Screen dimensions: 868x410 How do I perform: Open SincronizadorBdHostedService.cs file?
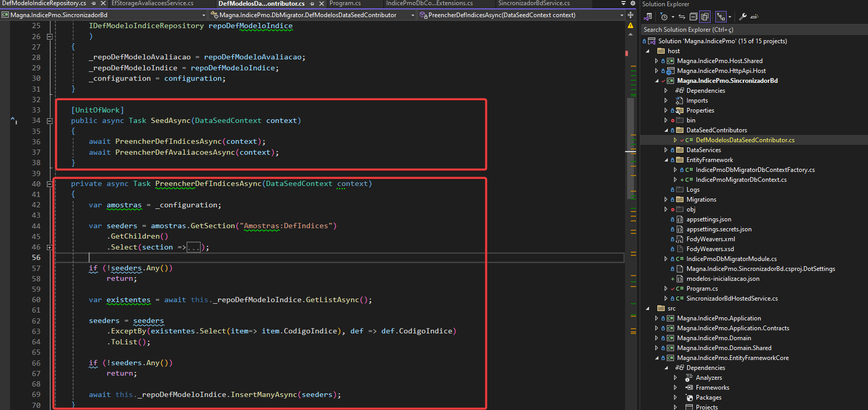pos(732,299)
